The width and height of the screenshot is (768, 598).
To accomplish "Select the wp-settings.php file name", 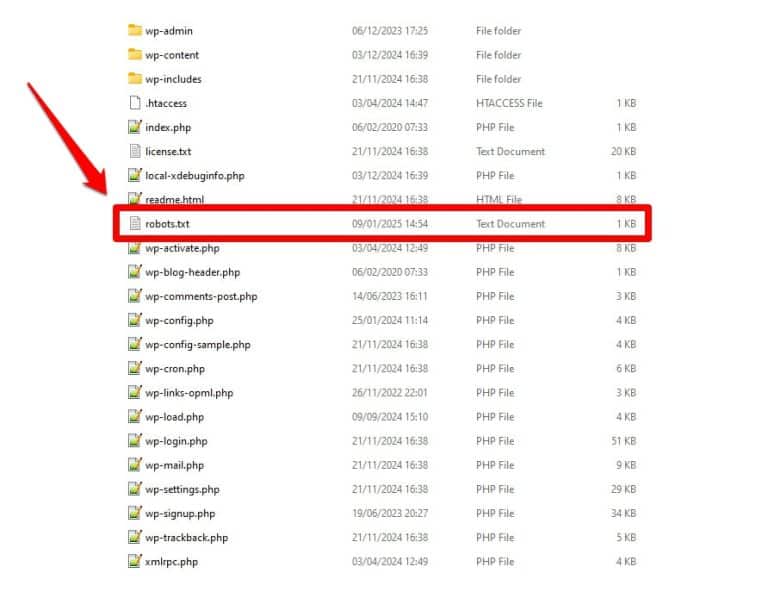I will (182, 489).
